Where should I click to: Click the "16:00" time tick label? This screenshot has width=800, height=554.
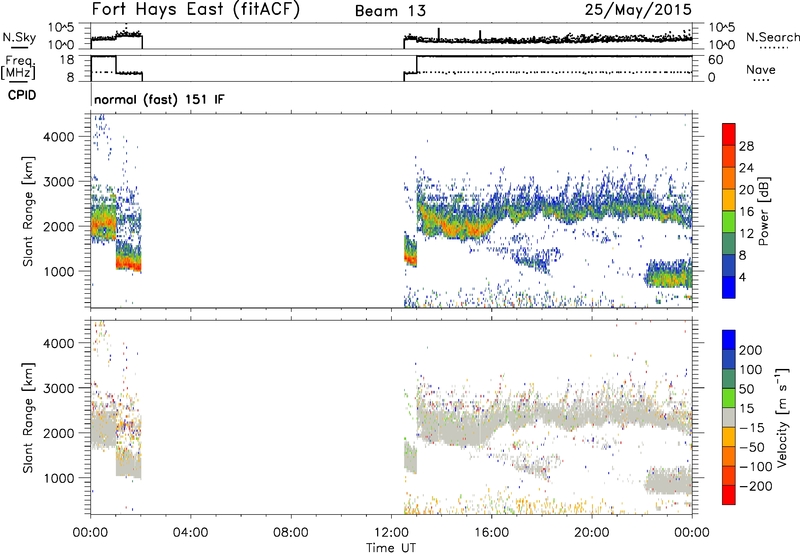pyautogui.click(x=491, y=533)
